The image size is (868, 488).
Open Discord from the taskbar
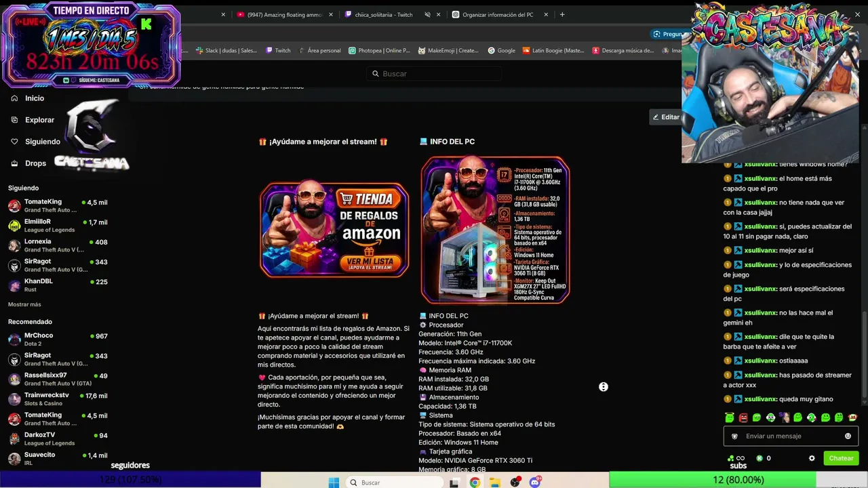(535, 483)
